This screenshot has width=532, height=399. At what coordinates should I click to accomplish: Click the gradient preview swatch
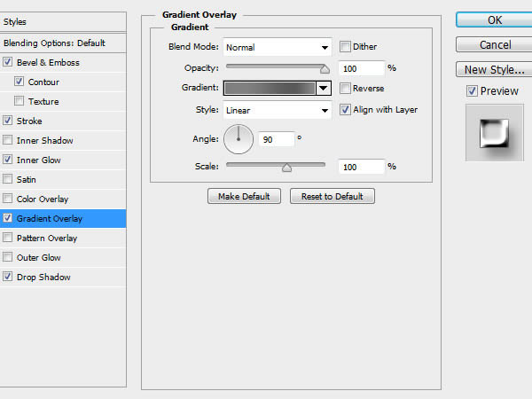coord(270,88)
